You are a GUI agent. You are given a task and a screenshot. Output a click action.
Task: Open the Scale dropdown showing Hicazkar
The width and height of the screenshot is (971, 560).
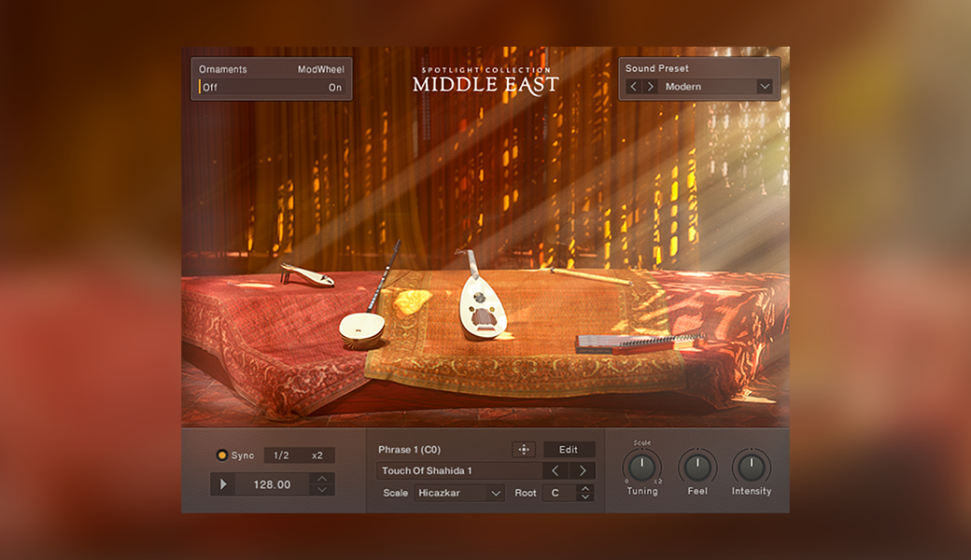click(458, 493)
